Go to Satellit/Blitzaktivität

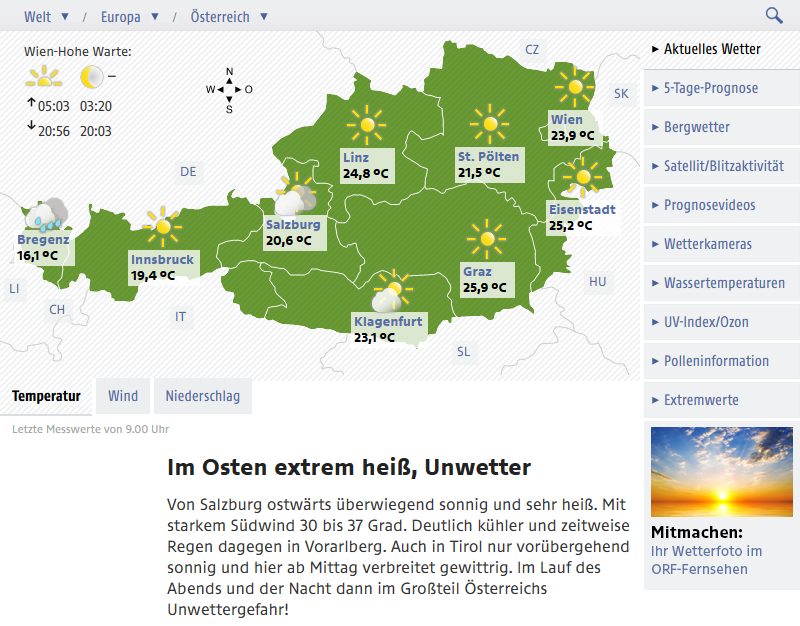(x=723, y=166)
